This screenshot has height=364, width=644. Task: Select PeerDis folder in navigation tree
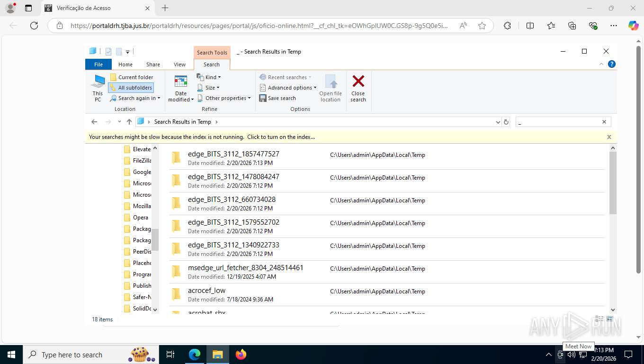[137, 252]
